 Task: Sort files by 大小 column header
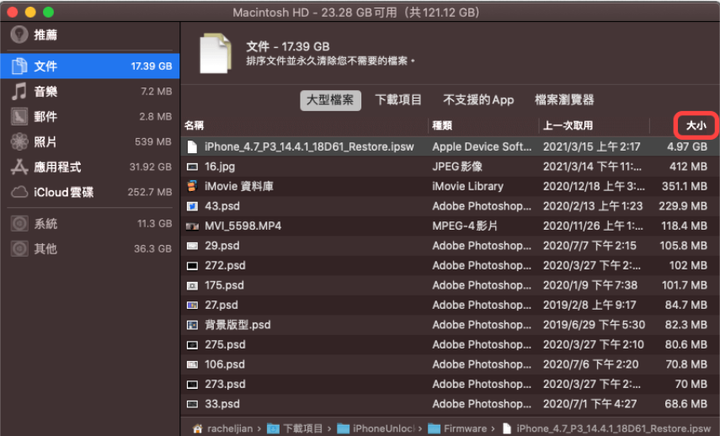[696, 125]
